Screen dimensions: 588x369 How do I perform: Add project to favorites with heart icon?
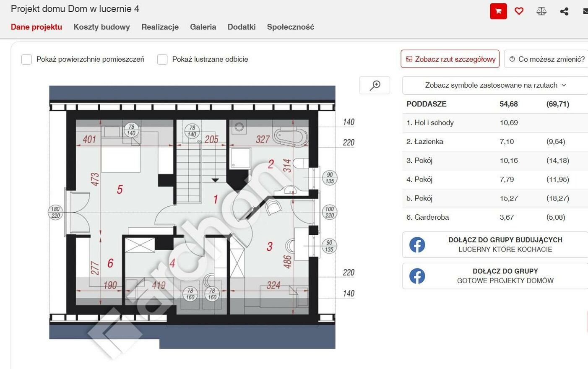tap(519, 11)
